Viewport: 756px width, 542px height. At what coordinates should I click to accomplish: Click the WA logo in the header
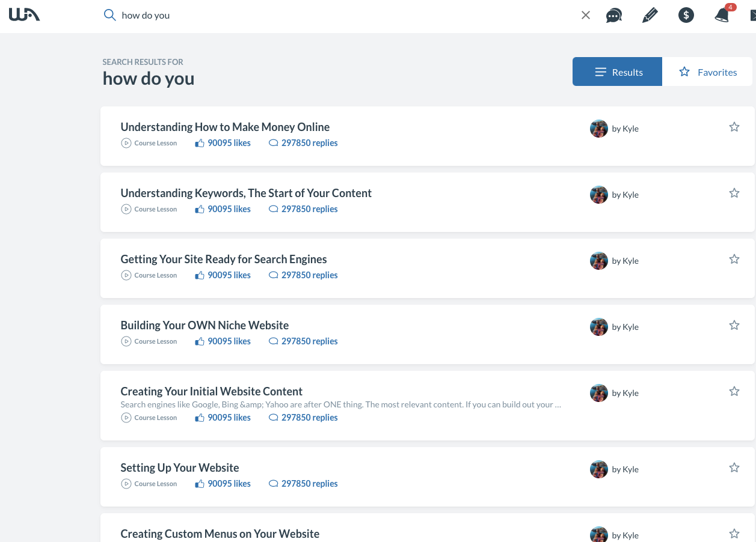[24, 14]
